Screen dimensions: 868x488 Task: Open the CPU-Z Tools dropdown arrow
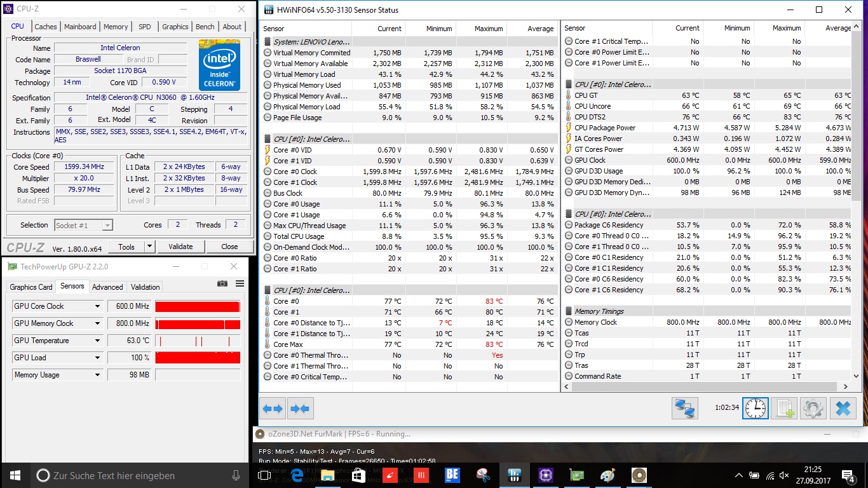coord(149,247)
